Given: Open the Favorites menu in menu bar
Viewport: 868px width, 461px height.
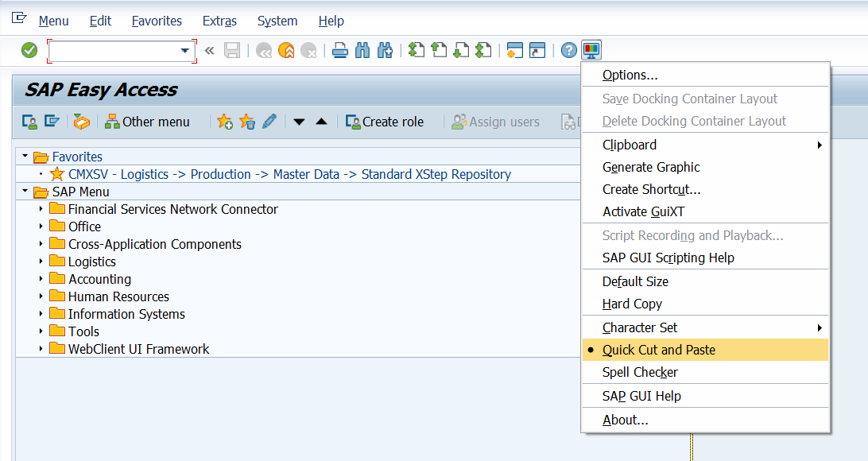Looking at the screenshot, I should (x=157, y=21).
